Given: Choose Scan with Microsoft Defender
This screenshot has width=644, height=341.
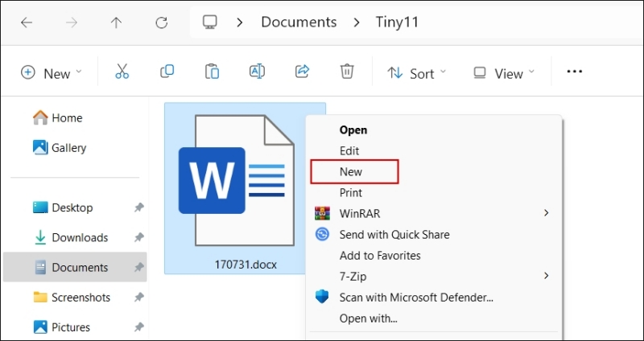Looking at the screenshot, I should tap(416, 298).
